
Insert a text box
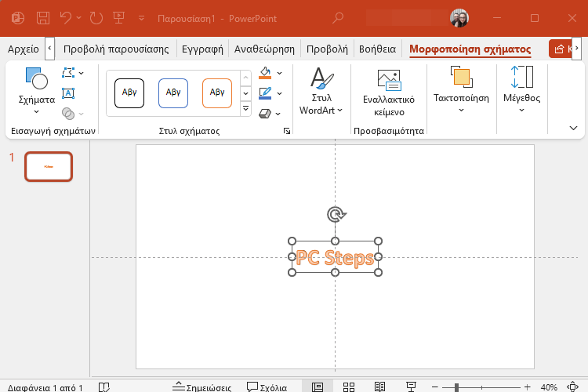tap(68, 93)
